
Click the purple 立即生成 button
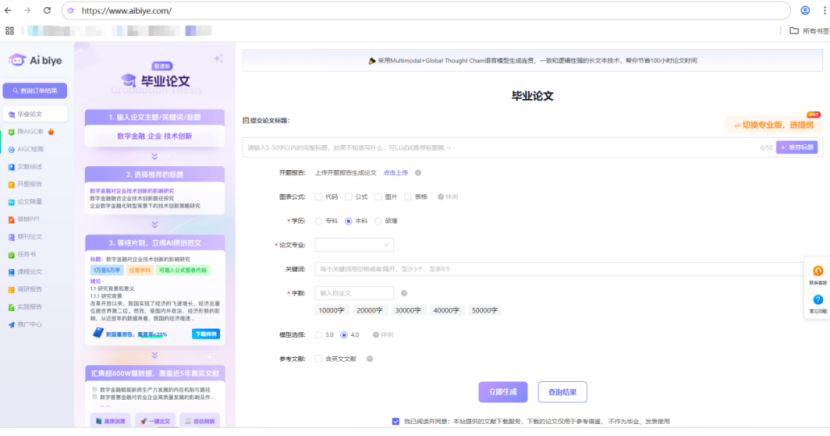coord(503,392)
